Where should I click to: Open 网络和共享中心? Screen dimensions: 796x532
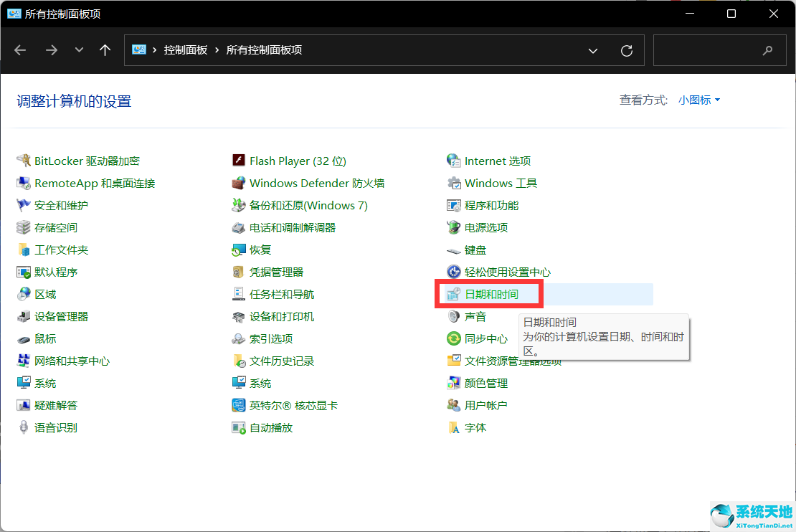pos(72,361)
